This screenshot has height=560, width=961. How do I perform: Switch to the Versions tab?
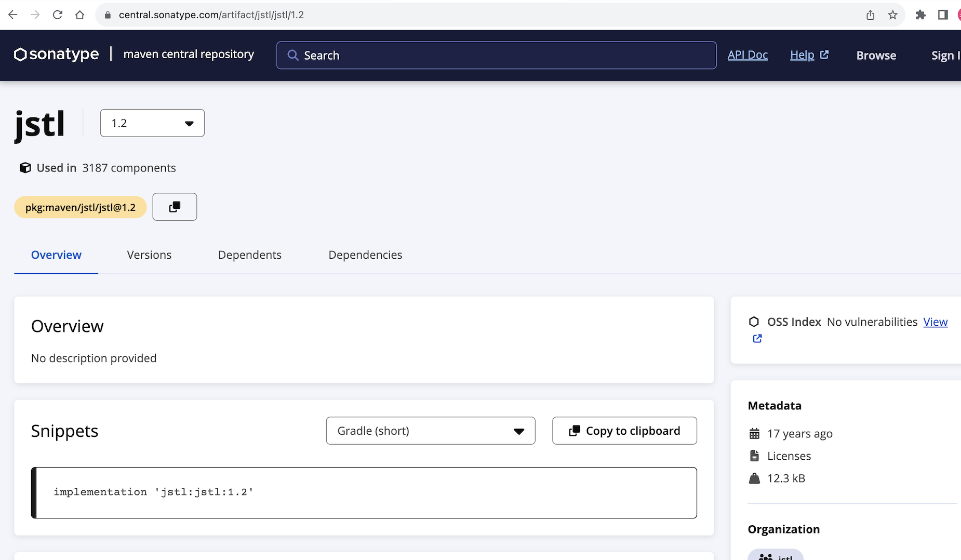pos(149,255)
